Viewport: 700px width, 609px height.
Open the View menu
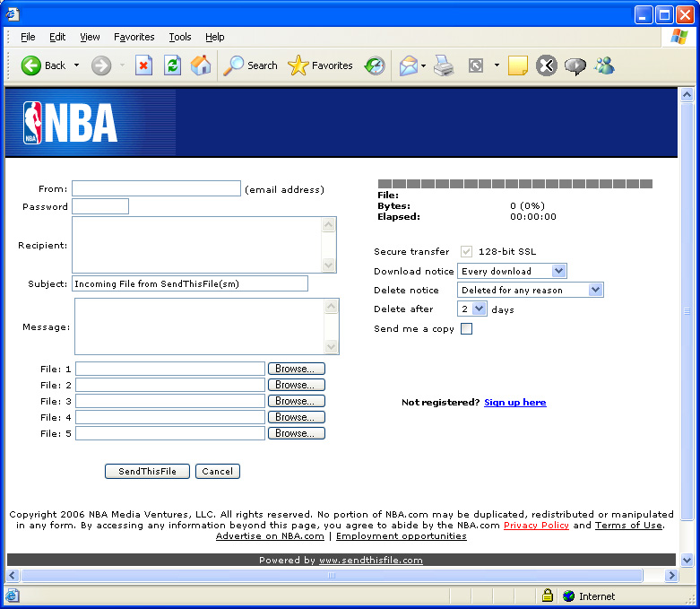tap(90, 37)
